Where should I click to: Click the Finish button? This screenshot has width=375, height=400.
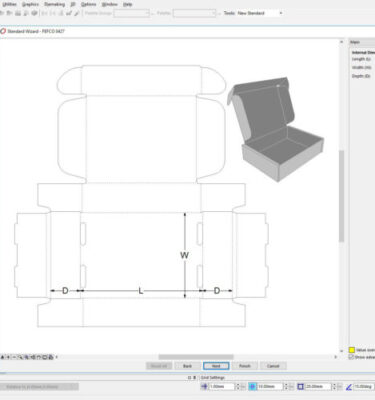click(x=244, y=366)
